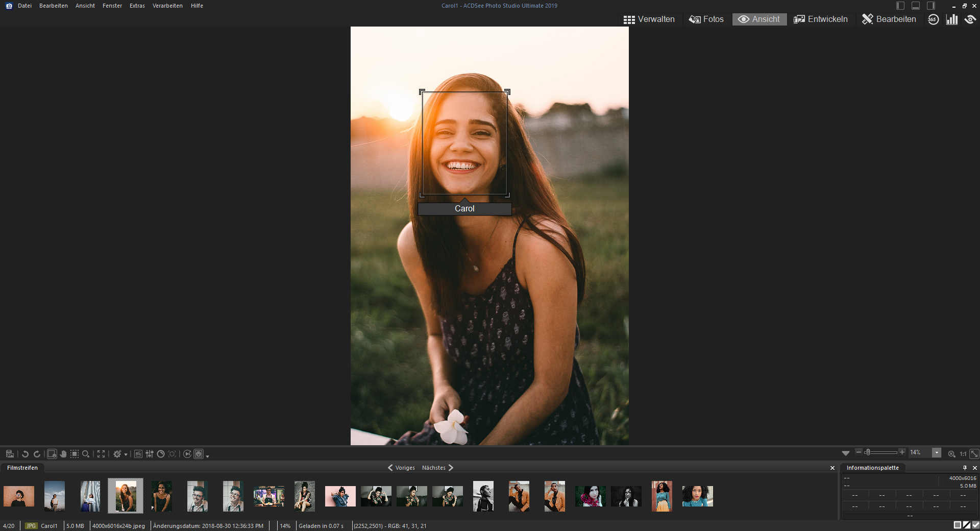Click the actual size 1:1 zoom button
The image size is (980, 531).
point(963,454)
